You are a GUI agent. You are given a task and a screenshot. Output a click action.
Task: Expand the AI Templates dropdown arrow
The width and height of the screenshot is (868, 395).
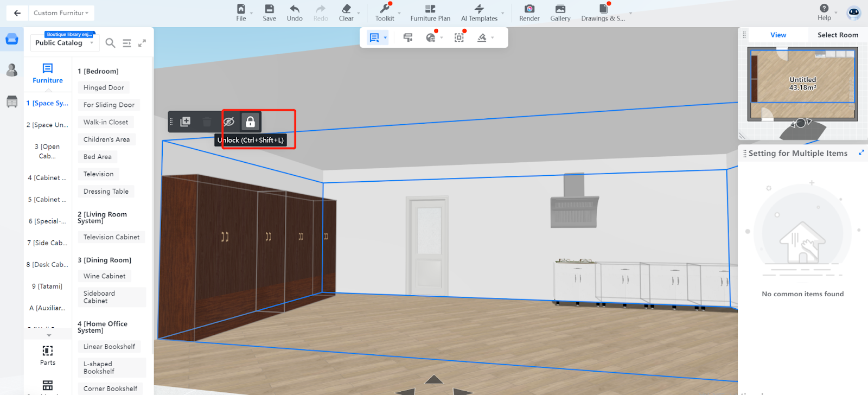click(x=503, y=13)
